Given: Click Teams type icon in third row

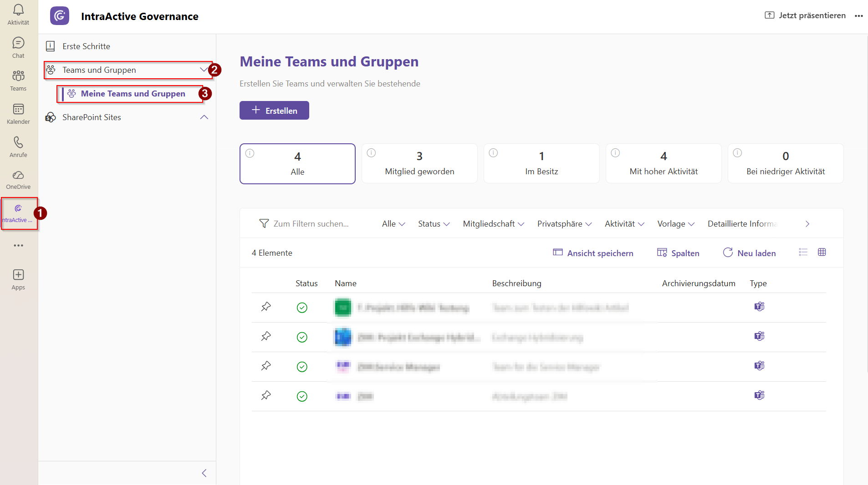Looking at the screenshot, I should 759,366.
